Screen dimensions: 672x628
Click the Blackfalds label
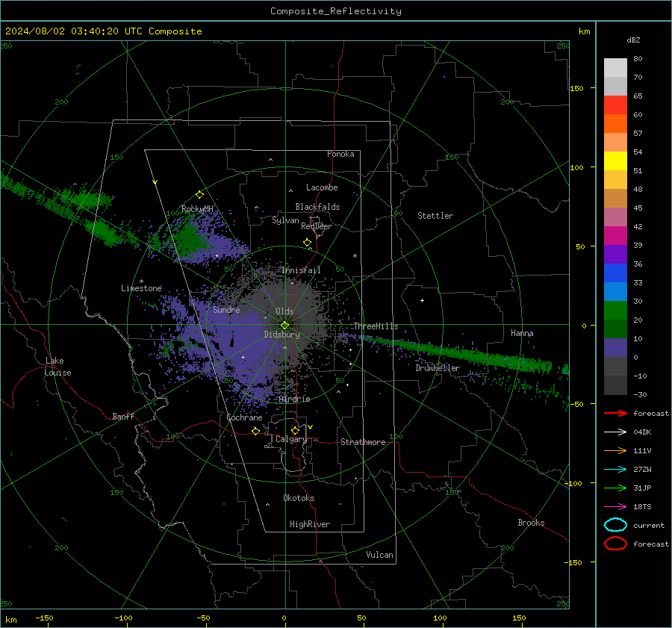click(x=317, y=207)
